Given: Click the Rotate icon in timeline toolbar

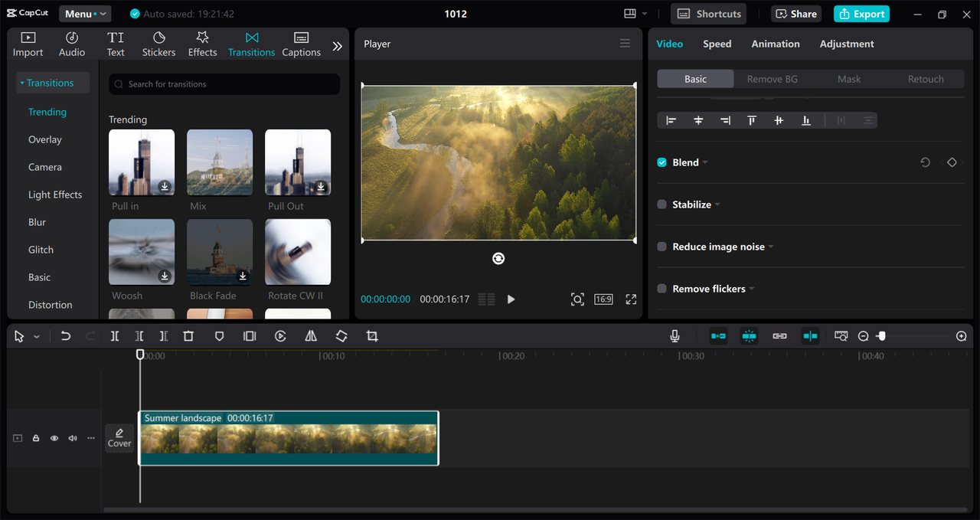Looking at the screenshot, I should pos(341,336).
